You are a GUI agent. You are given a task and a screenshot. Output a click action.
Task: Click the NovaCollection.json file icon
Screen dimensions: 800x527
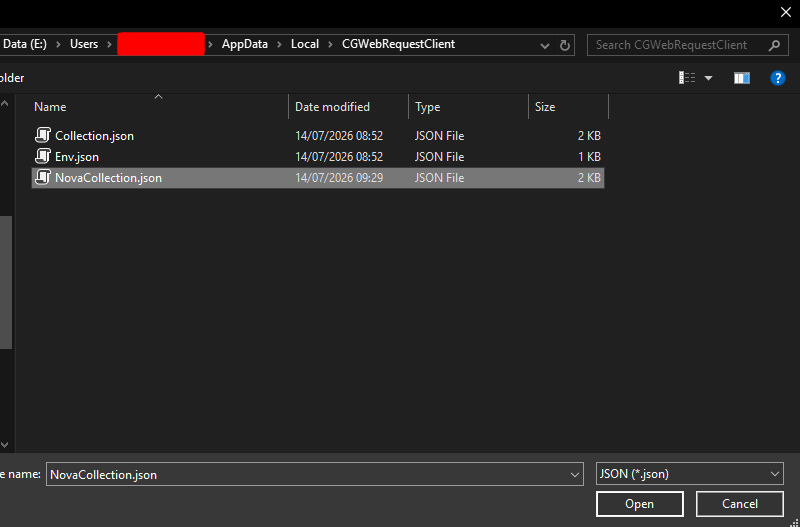coord(43,178)
